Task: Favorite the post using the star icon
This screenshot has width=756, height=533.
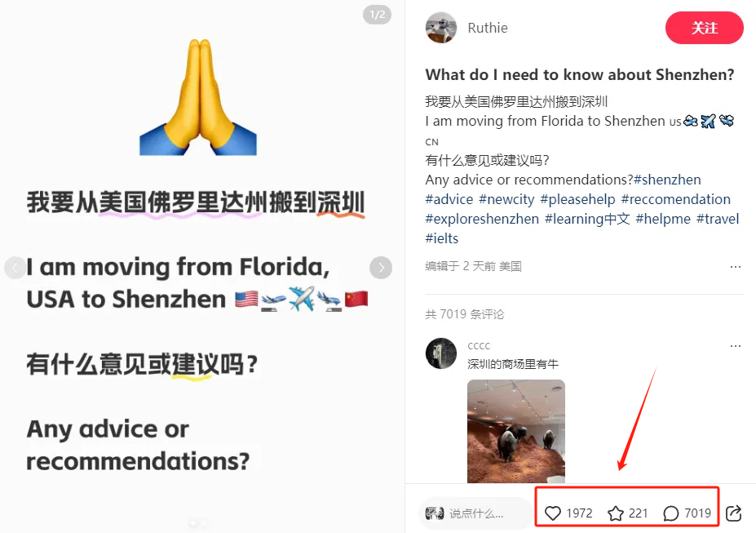Action: point(615,513)
